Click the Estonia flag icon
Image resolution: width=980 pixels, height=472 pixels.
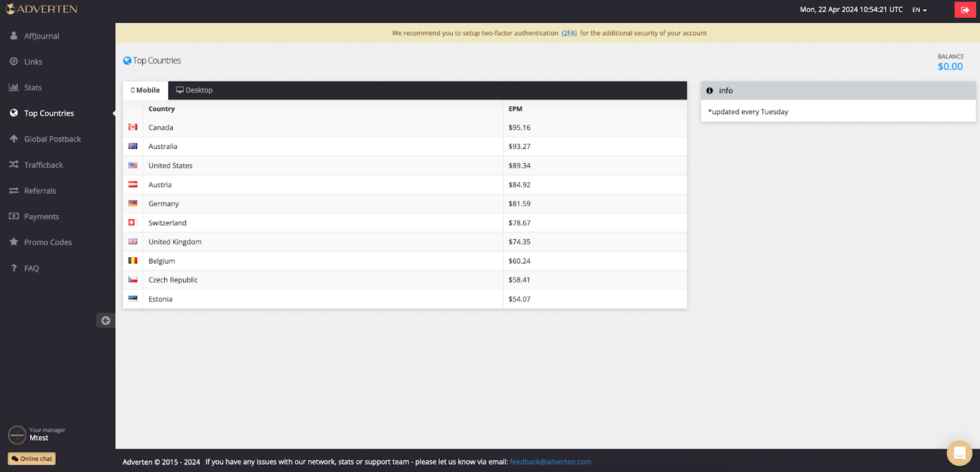[x=133, y=299]
